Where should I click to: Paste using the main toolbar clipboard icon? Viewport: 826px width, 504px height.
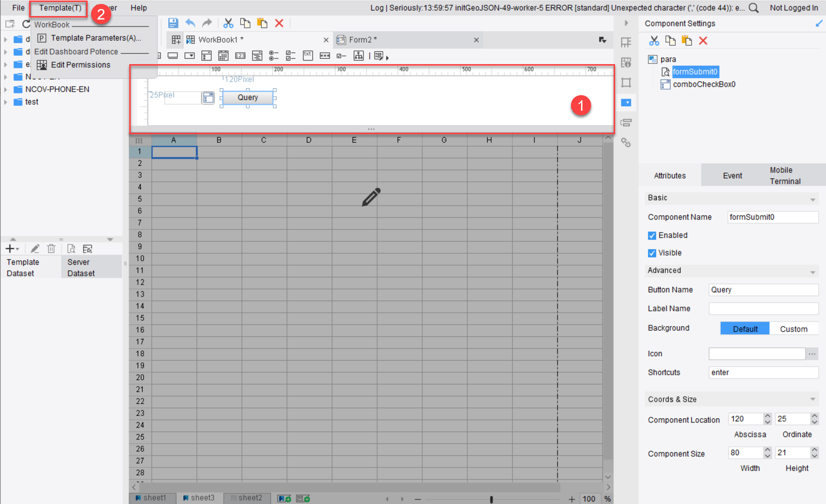(262, 23)
